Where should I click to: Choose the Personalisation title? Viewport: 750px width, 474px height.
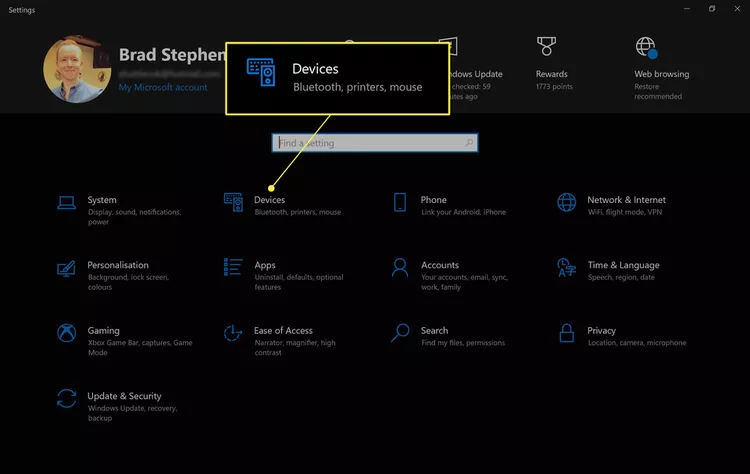(118, 265)
